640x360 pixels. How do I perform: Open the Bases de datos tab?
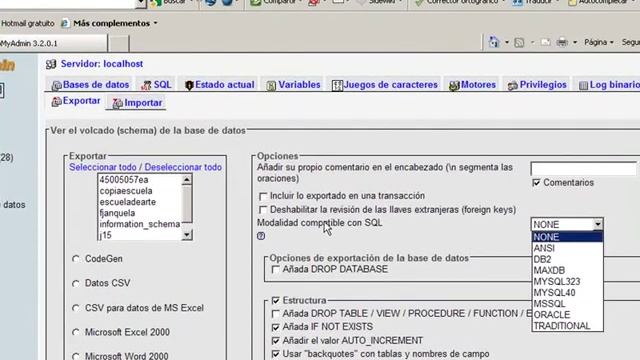pos(90,84)
